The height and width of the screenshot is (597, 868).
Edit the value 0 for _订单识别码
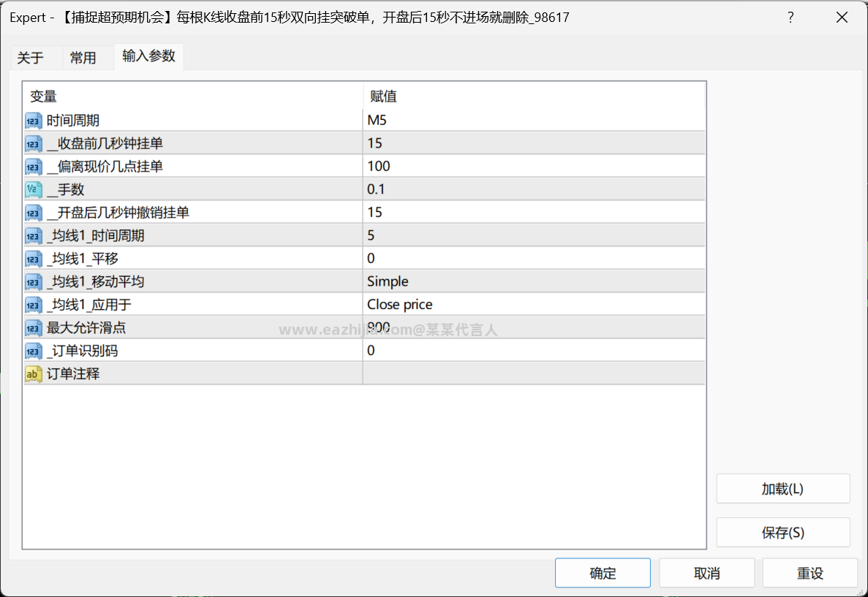click(534, 350)
